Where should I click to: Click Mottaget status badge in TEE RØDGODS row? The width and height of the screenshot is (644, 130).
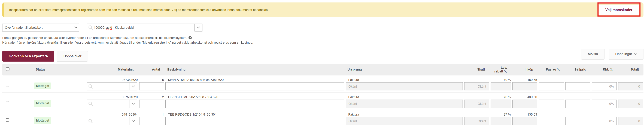(42, 121)
